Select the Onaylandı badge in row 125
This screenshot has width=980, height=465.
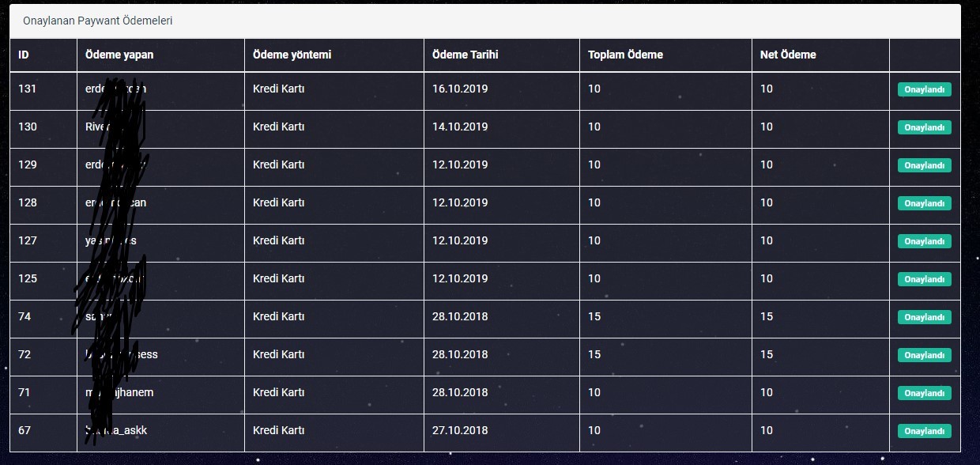924,279
